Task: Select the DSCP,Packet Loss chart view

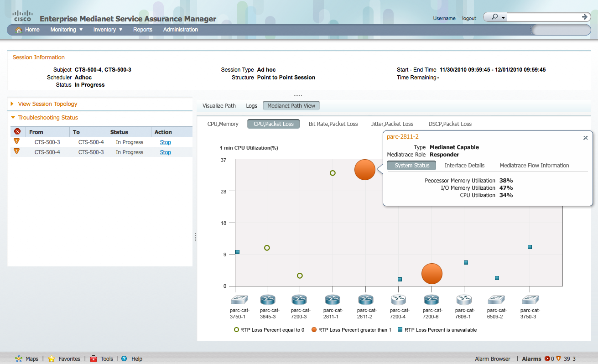Action: [450, 124]
